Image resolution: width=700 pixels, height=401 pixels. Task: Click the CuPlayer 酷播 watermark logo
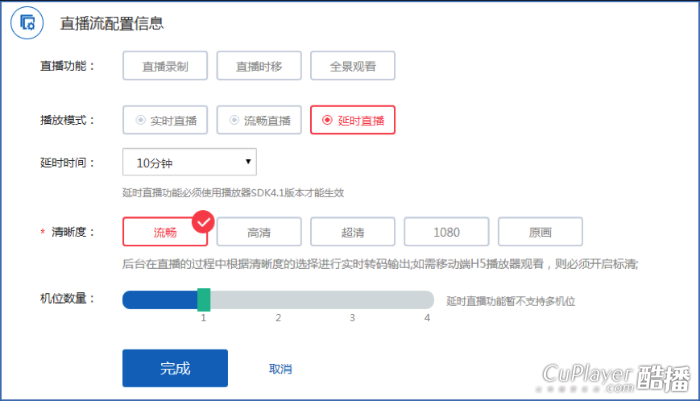coord(616,376)
